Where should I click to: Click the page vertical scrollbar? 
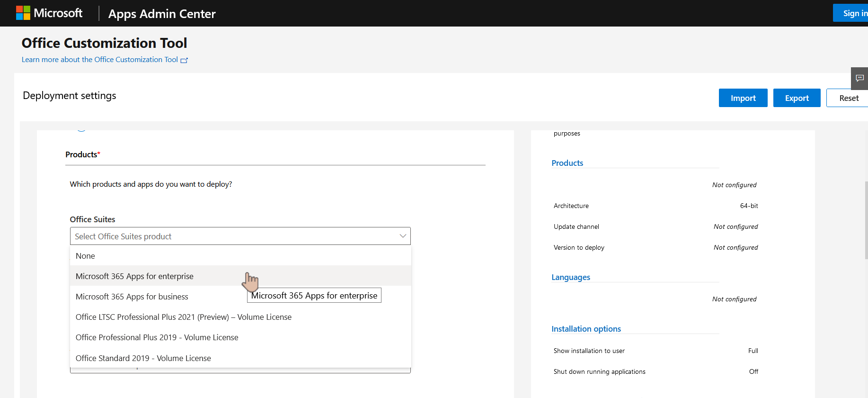click(x=866, y=220)
